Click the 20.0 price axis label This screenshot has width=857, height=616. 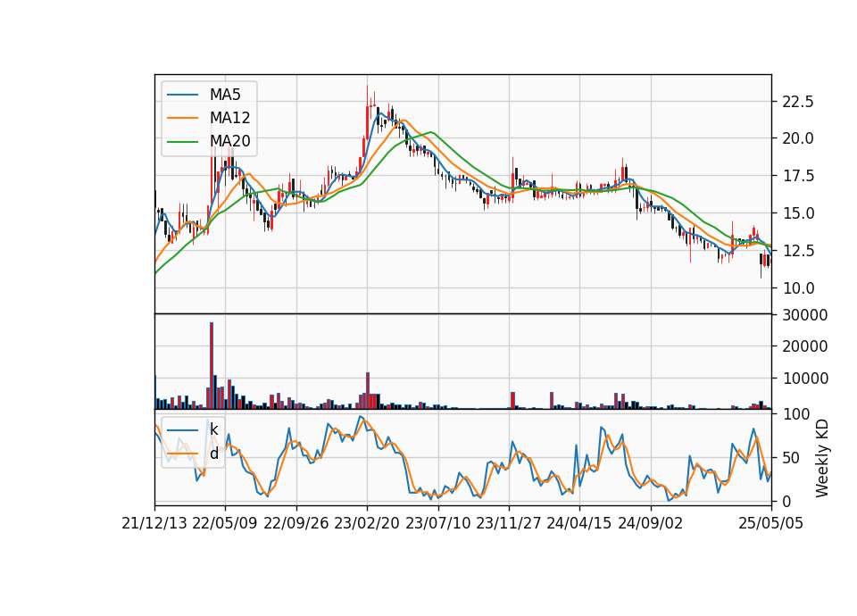coord(798,138)
